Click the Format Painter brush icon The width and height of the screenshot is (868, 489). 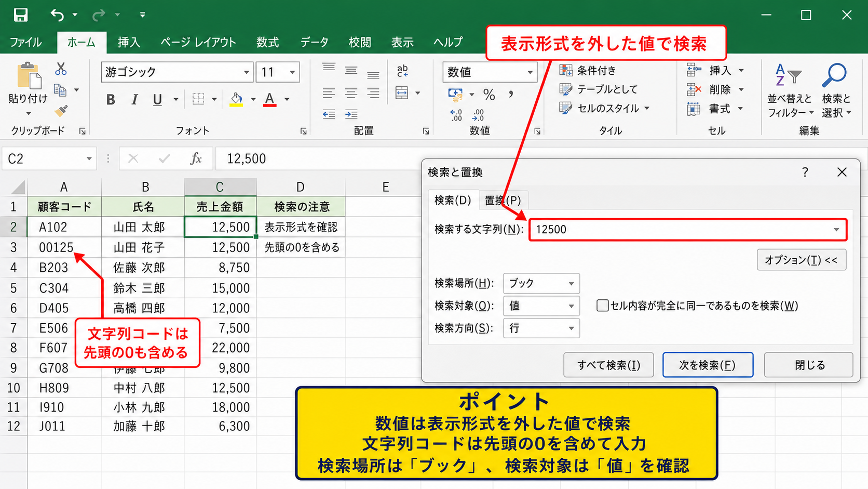click(x=61, y=111)
